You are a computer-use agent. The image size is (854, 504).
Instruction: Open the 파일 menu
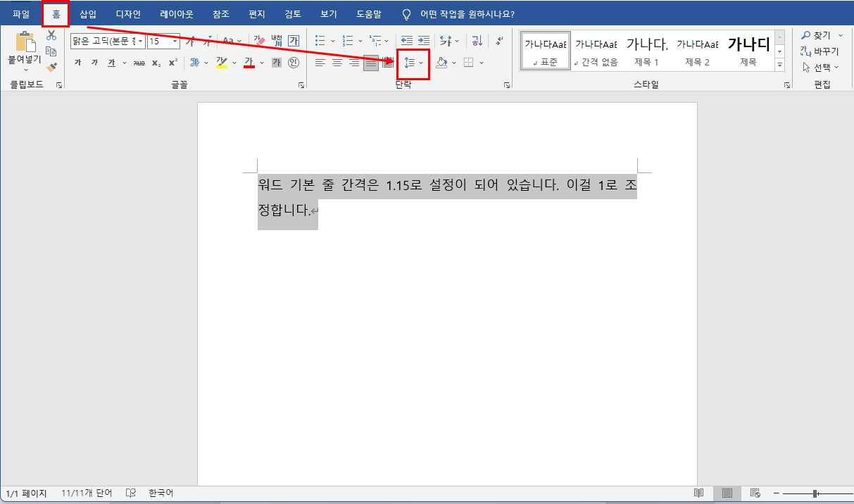tap(20, 13)
